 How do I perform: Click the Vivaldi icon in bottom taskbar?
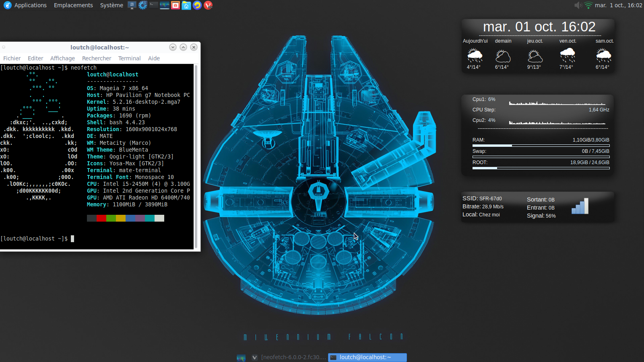254,357
